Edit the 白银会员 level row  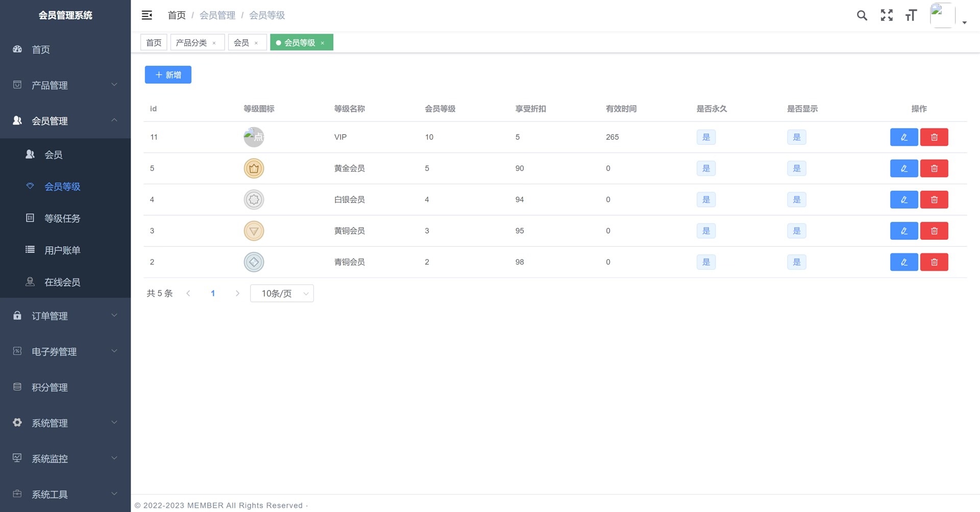[x=903, y=200]
